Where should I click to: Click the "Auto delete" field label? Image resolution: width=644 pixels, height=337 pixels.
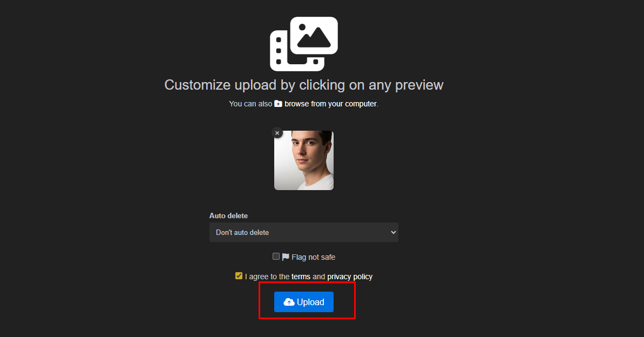tap(228, 215)
